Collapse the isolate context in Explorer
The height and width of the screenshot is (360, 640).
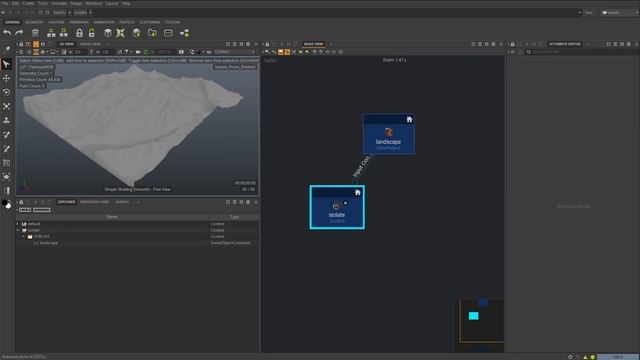(18, 230)
